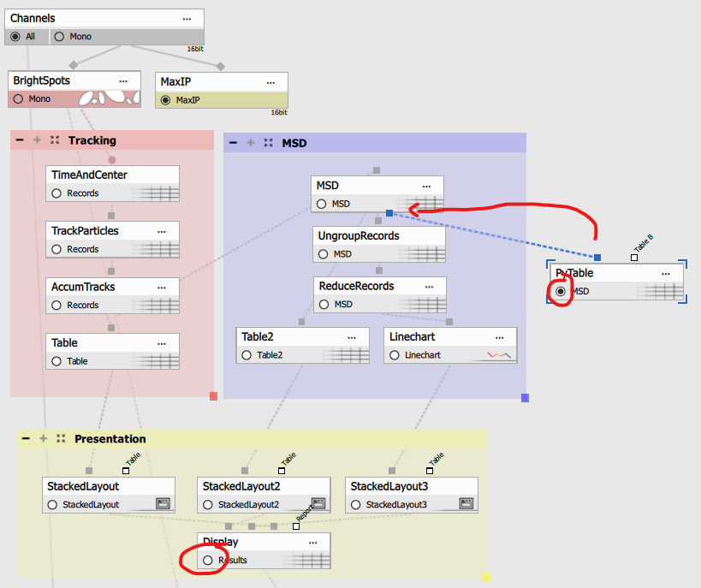Select the Results radio button on Display
701x588 pixels.
(207, 560)
